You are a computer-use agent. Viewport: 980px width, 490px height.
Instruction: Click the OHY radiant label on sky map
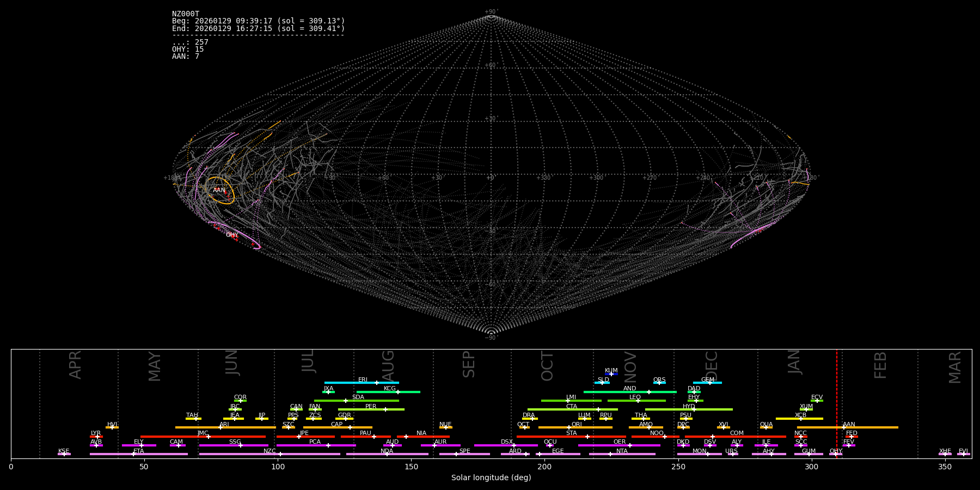coord(232,235)
